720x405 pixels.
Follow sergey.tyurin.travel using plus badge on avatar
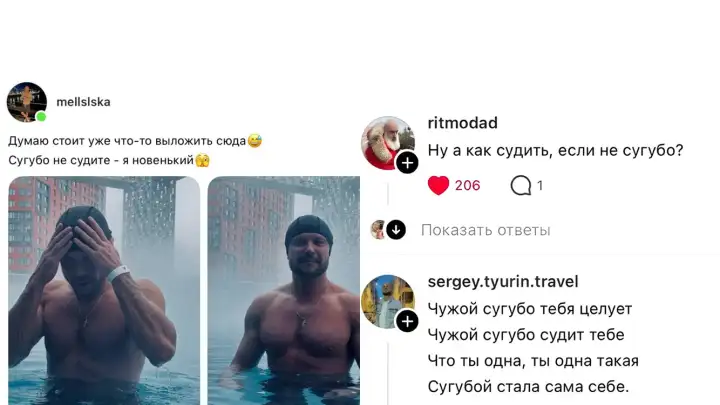click(407, 321)
